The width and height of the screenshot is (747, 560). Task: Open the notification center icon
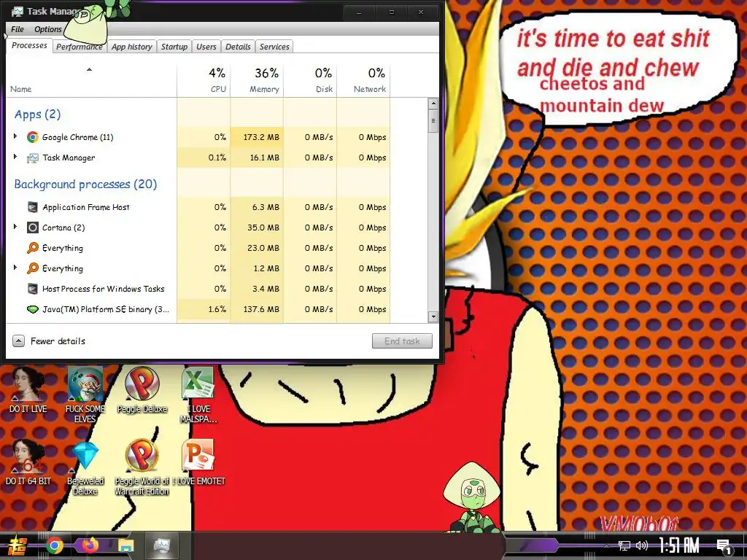[724, 546]
